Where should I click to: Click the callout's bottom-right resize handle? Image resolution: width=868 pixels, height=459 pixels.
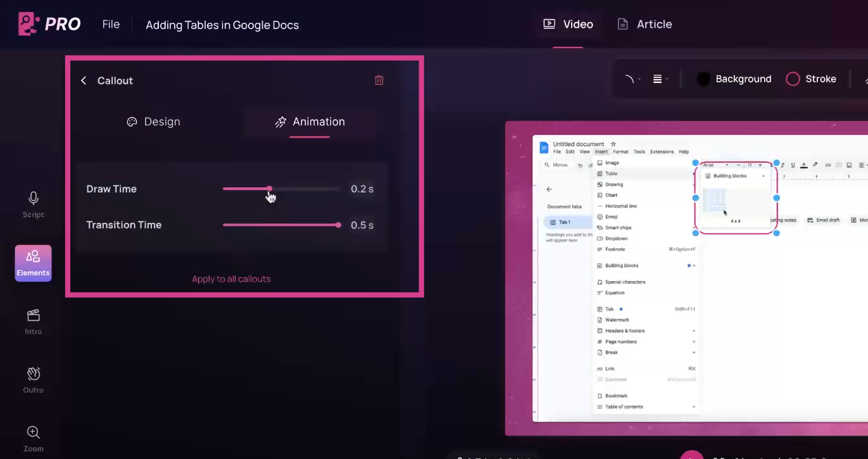coord(777,233)
